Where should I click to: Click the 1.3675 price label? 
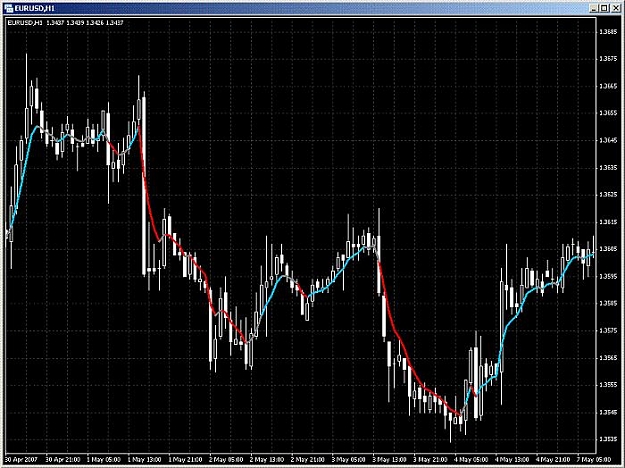coord(608,59)
